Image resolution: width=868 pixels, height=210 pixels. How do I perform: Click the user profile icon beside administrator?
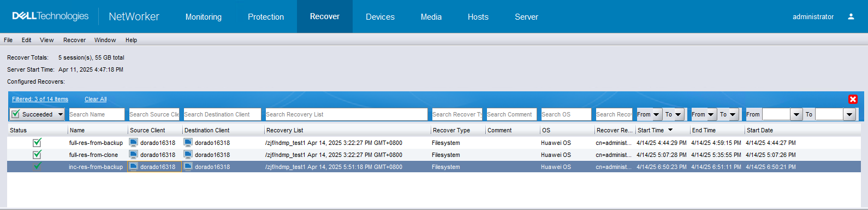851,16
